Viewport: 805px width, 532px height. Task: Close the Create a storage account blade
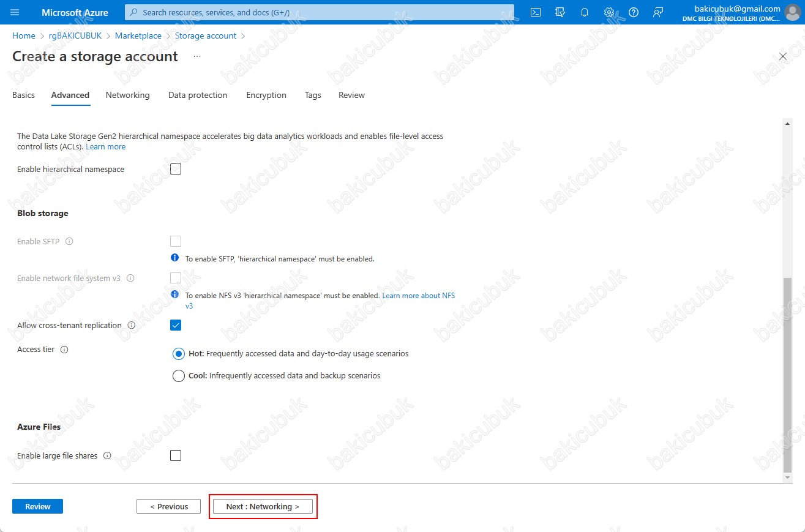coord(783,56)
